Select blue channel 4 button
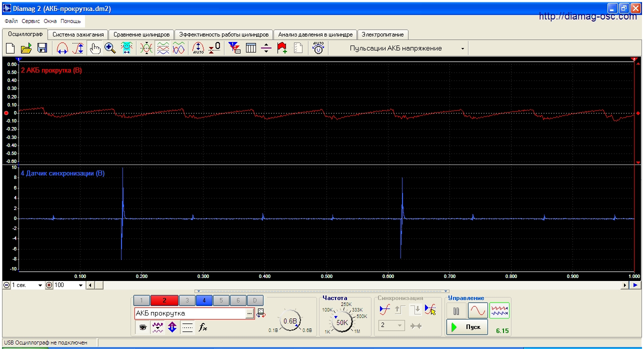644x349 pixels. pyautogui.click(x=204, y=300)
